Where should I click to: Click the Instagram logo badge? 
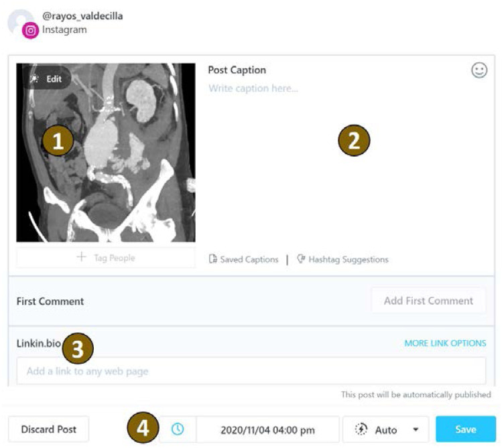[30, 30]
